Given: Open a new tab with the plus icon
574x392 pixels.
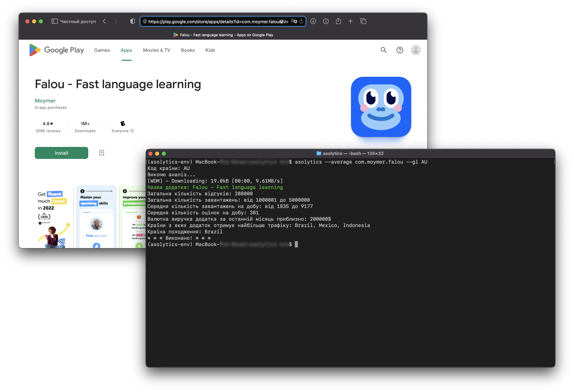Looking at the screenshot, I should coord(351,21).
